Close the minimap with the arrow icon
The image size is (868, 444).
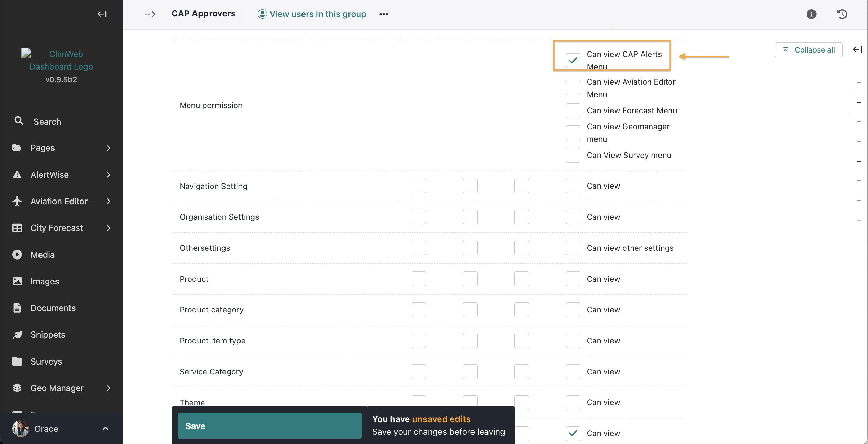(x=857, y=50)
